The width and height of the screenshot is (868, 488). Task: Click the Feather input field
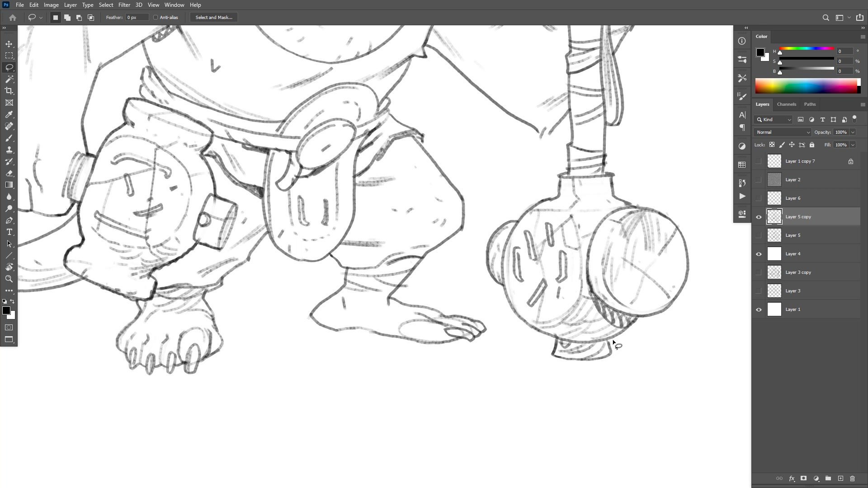(x=137, y=17)
